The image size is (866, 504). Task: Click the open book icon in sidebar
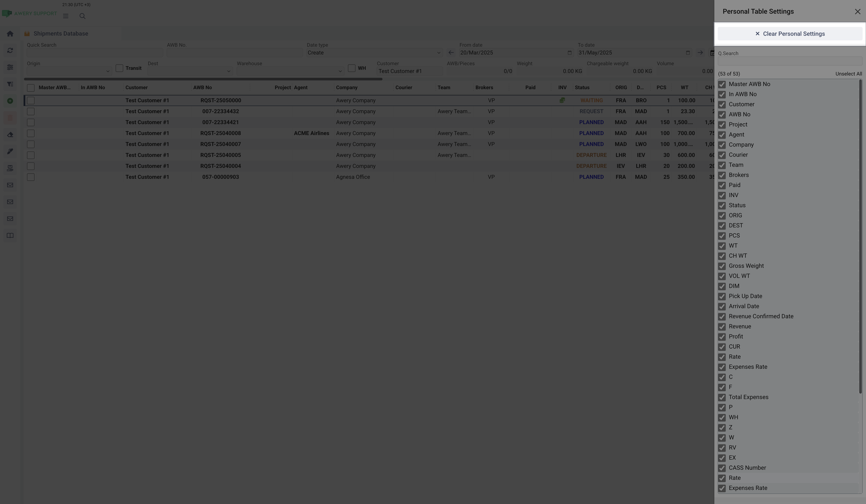10,236
